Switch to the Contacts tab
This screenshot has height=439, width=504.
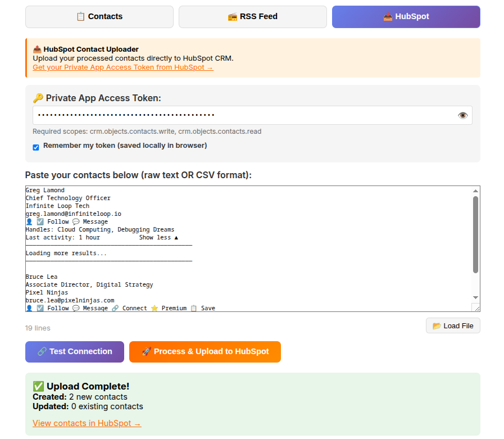pos(99,16)
